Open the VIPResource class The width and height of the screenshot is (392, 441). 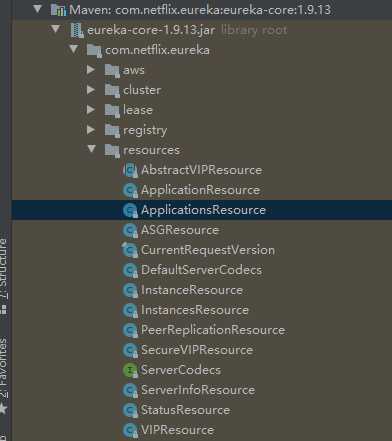click(177, 430)
